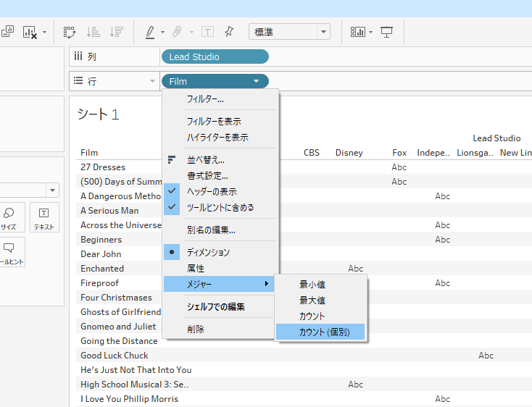Click the Lead Studio field label
This screenshot has height=407, width=532.
pyautogui.click(x=496, y=138)
